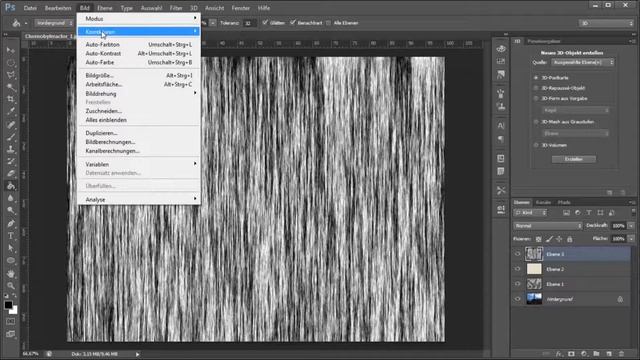Click lock transparent pixels icon

pos(539,239)
